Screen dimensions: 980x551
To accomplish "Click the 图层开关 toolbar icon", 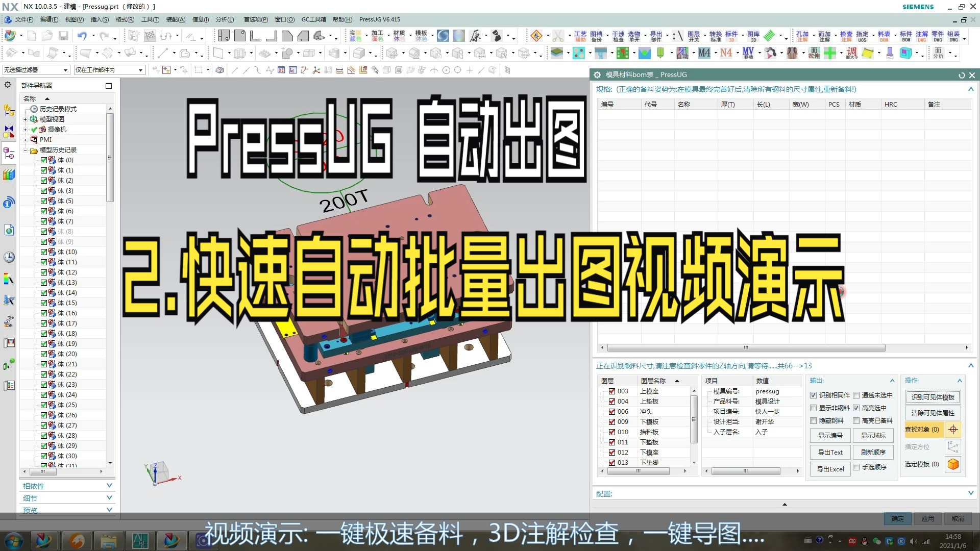I will pos(694,36).
